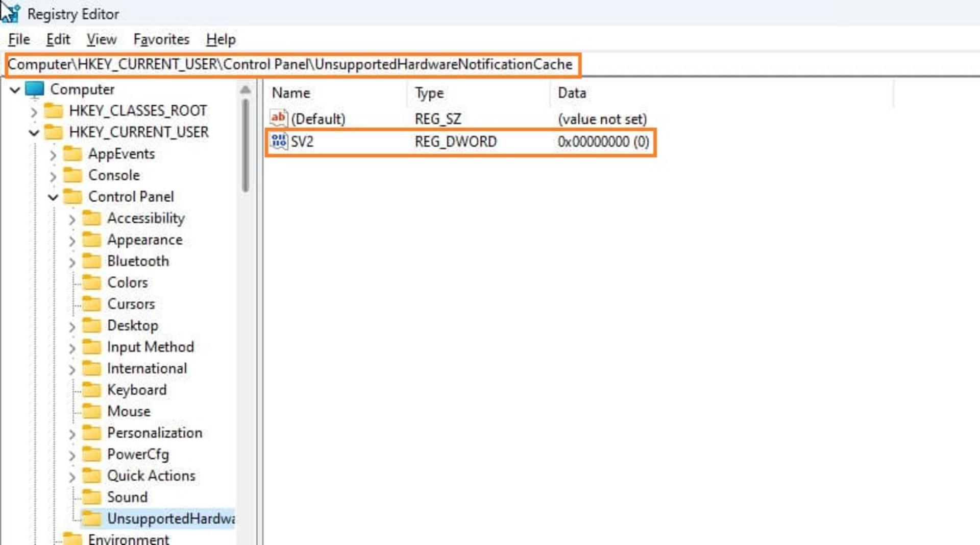The height and width of the screenshot is (545, 980).
Task: Expand the HKEY_CLASSES_ROOT hive
Action: (34, 111)
